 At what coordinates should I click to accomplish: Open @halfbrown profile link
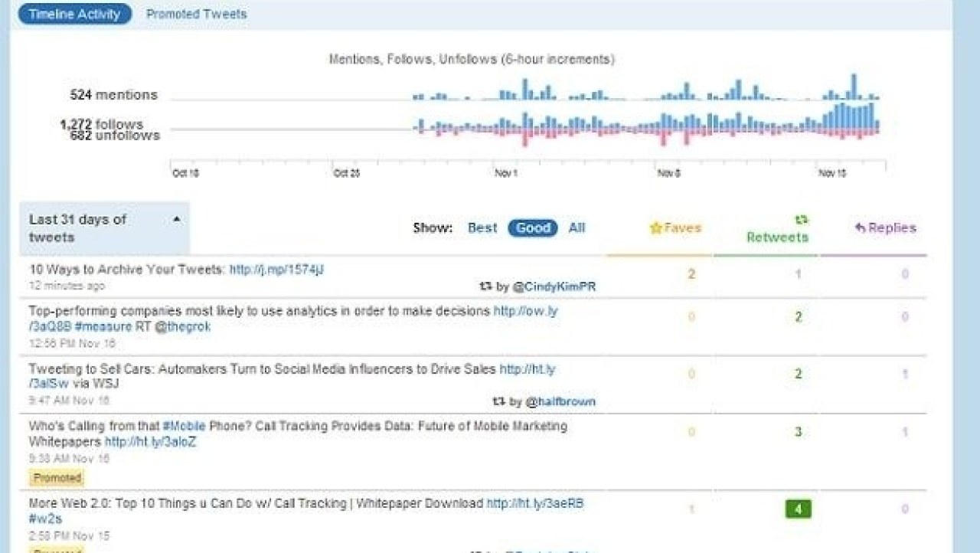coord(560,401)
